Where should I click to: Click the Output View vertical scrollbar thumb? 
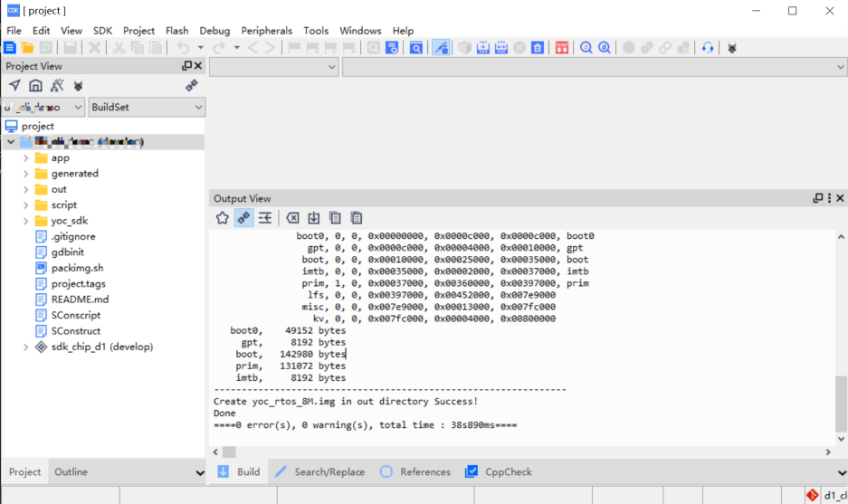coord(841,404)
